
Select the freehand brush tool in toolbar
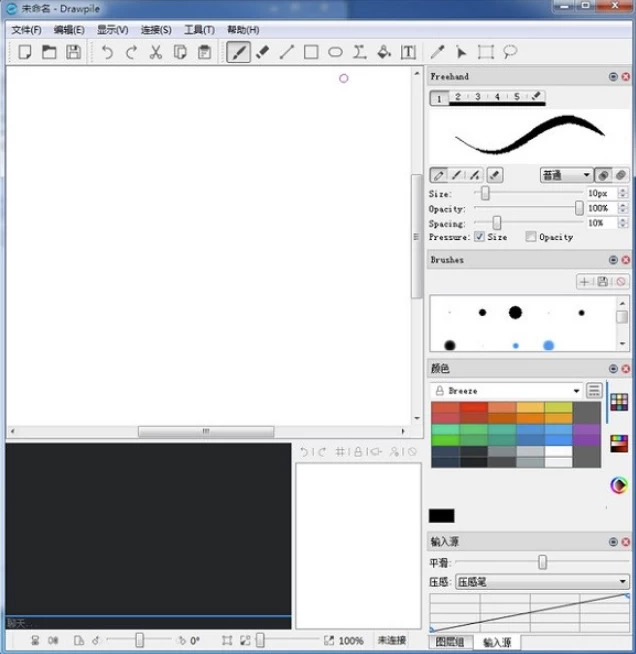point(238,52)
